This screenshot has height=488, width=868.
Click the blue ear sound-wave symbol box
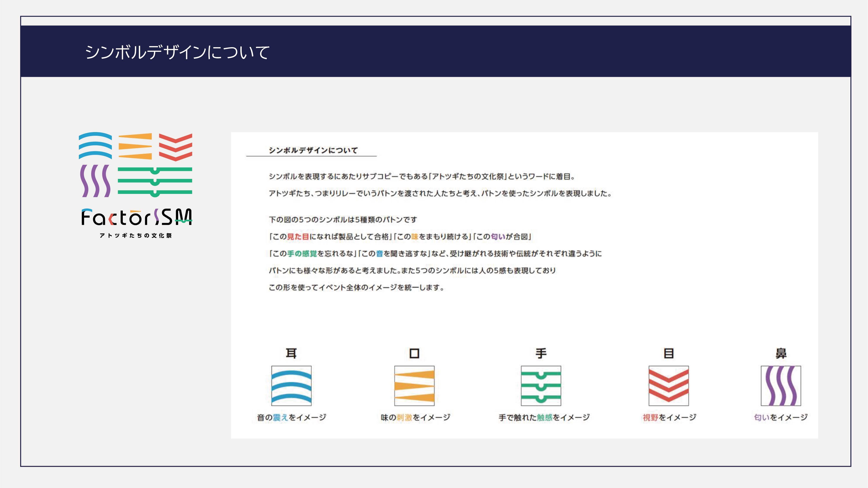[291, 386]
